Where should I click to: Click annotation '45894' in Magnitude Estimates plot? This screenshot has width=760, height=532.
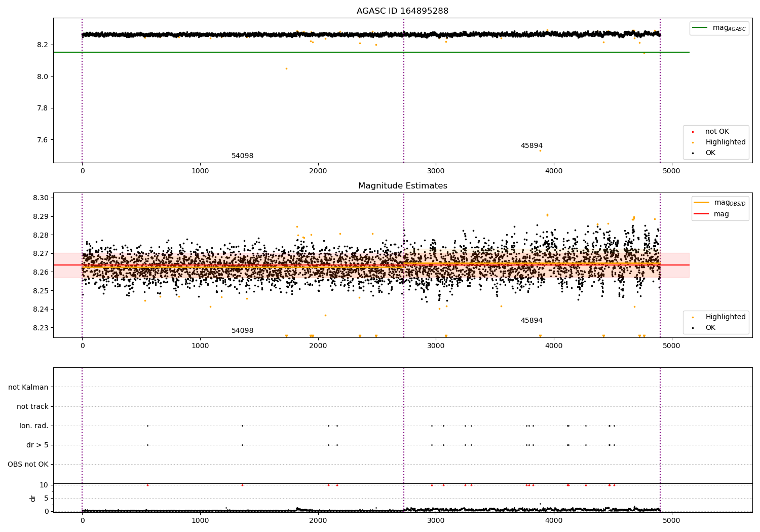point(531,321)
